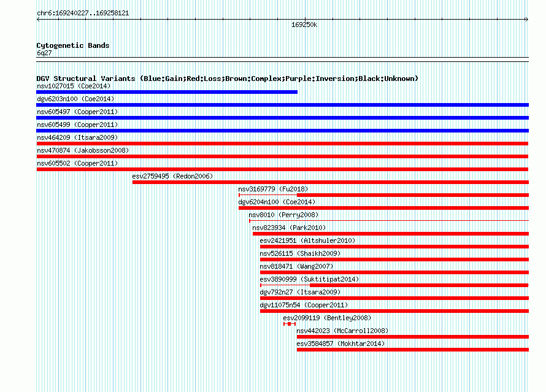Image resolution: width=546 pixels, height=392 pixels.
Task: Click the thin nsv8010 red line
Action: 389,221
